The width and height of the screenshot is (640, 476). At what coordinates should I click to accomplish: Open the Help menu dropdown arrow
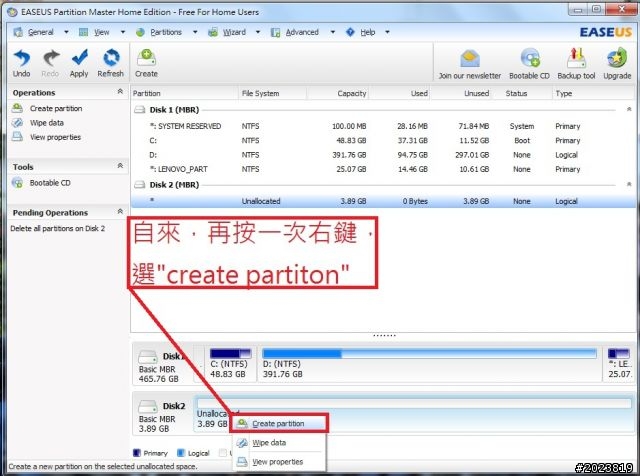(387, 32)
